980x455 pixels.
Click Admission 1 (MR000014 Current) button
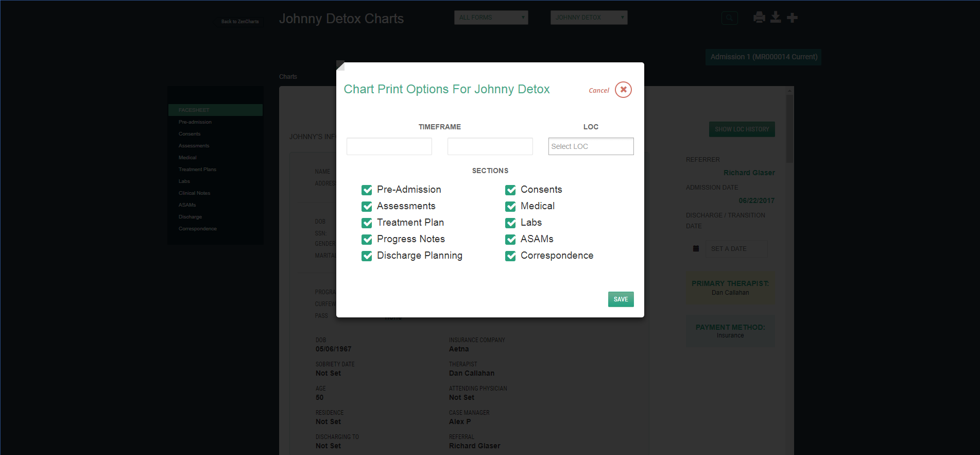click(x=763, y=57)
